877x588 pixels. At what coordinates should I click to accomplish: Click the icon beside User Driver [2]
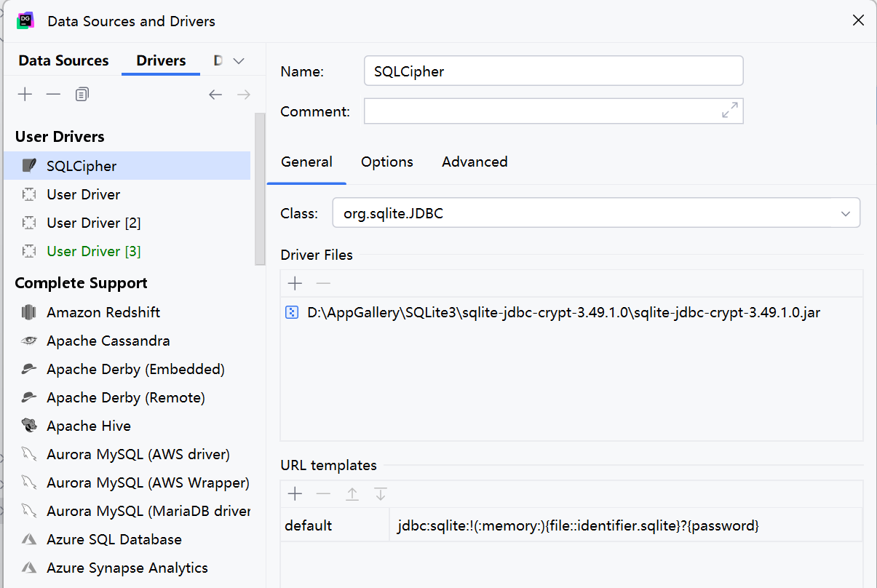(x=29, y=223)
